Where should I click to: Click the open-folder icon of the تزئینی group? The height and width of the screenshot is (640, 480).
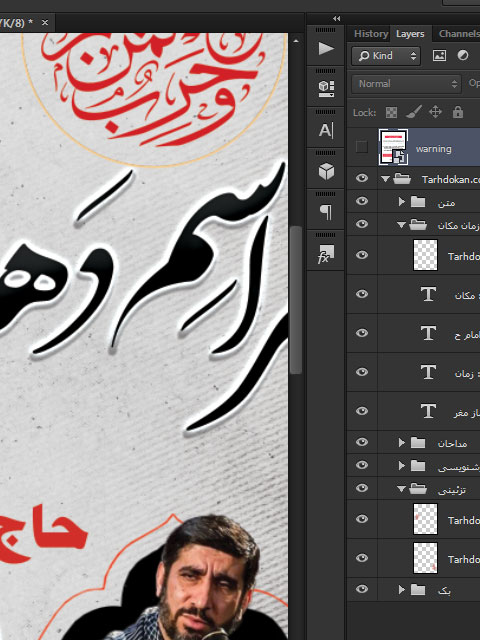tap(418, 489)
